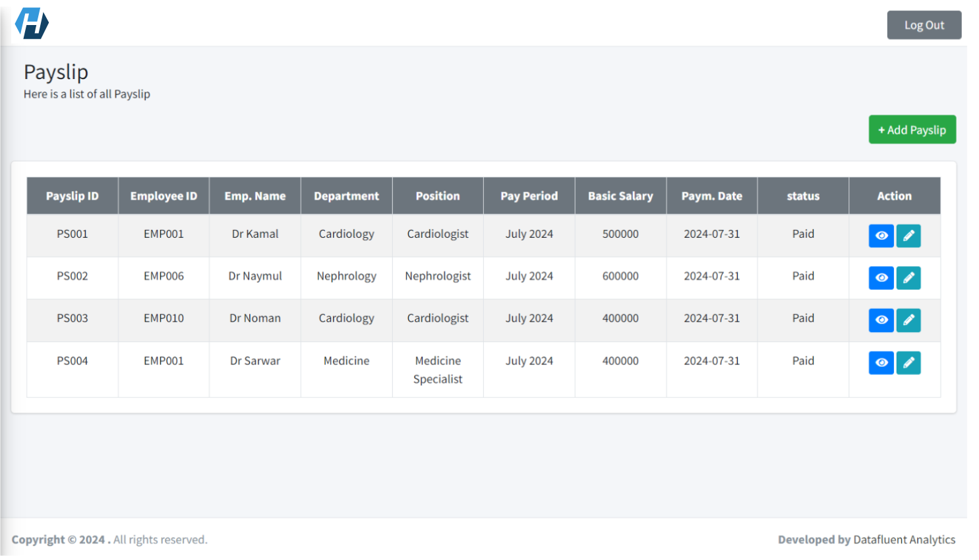Click 2024-07-31 date in PS001 row
This screenshot has height=560, width=979.
pyautogui.click(x=712, y=234)
